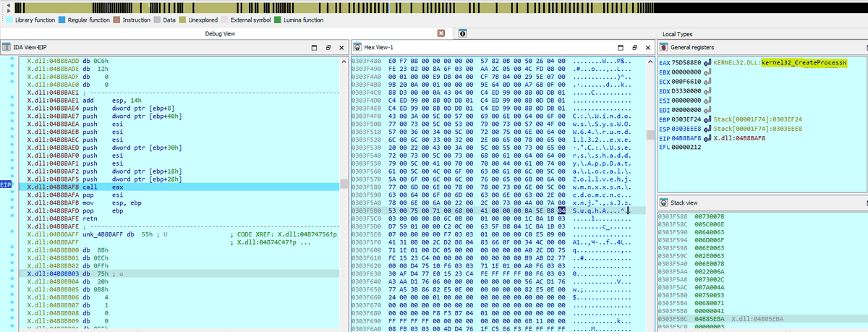The height and width of the screenshot is (332, 868).
Task: Maximize the Hex View-1 panel
Action: point(620,47)
